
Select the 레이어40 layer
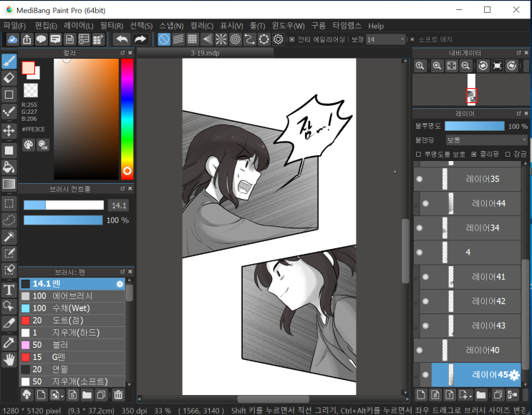[x=467, y=350]
